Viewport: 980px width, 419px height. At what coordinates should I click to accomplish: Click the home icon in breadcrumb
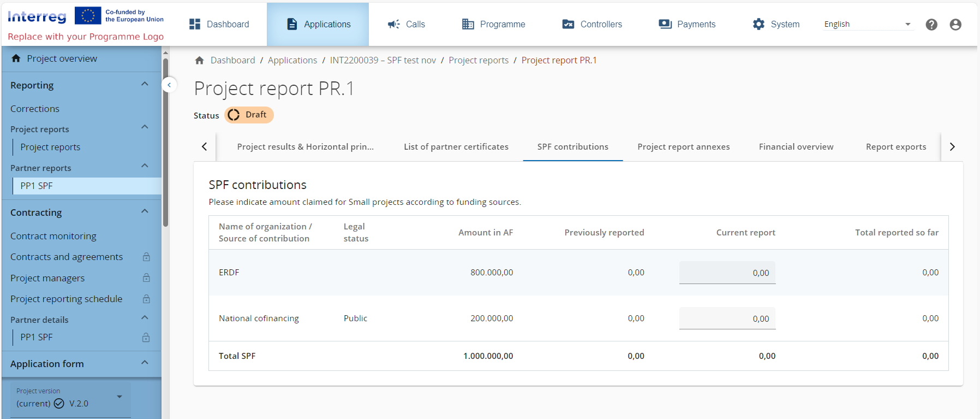point(199,61)
